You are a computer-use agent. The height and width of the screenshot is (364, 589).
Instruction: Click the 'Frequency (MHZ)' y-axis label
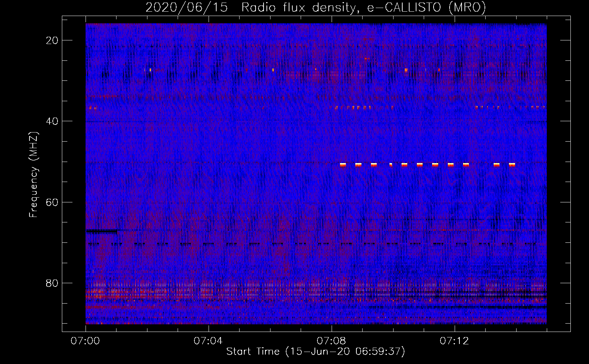33,174
